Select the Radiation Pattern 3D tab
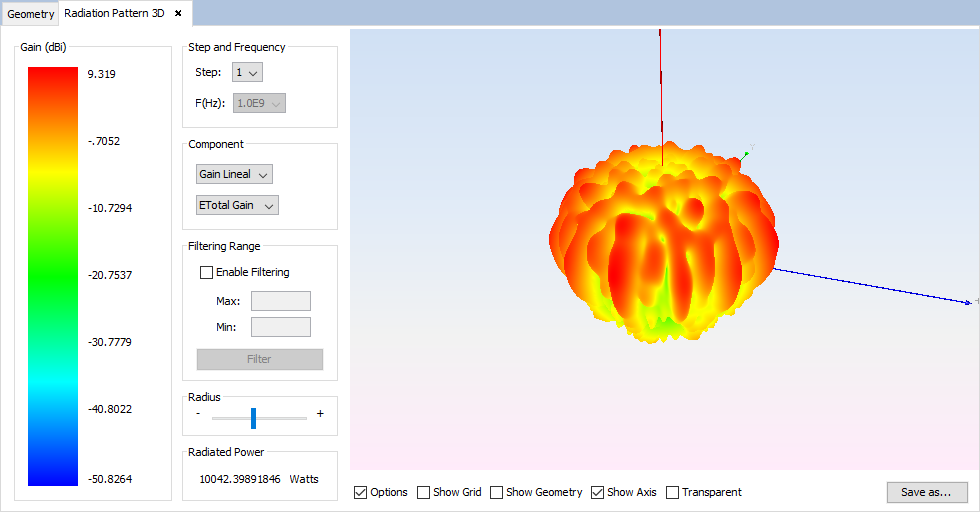980x512 pixels. click(114, 14)
